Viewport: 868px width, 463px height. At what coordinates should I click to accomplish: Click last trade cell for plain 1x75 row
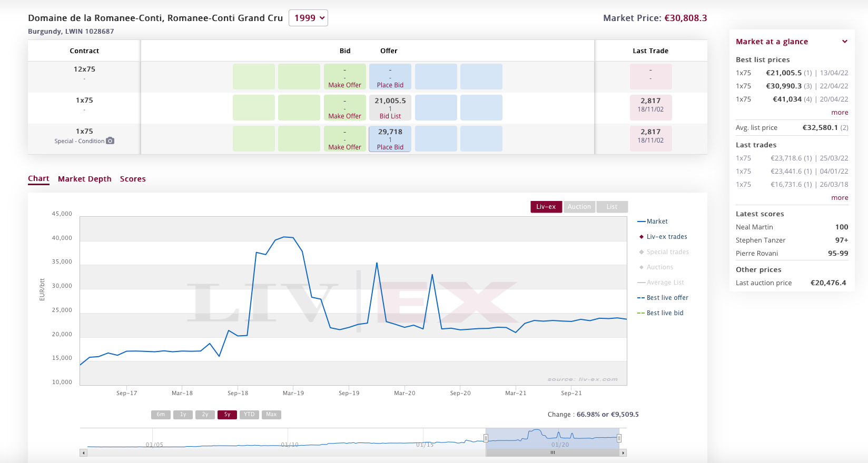coord(650,108)
